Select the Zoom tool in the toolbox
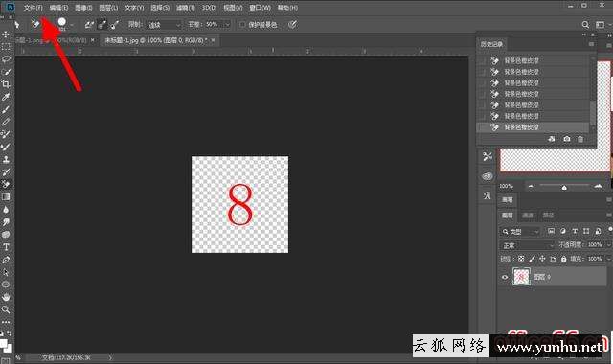This screenshot has height=364, width=613. (6, 309)
